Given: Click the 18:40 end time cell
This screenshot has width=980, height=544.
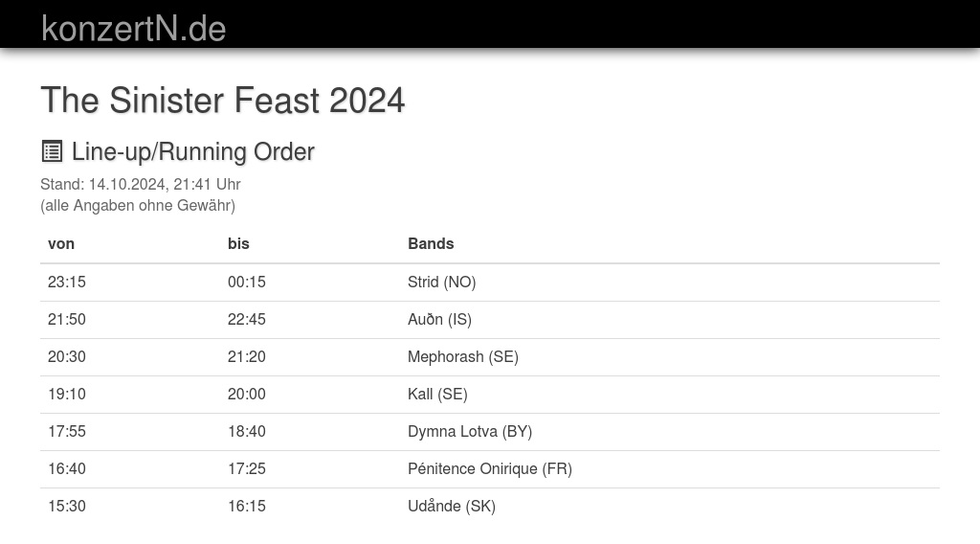Looking at the screenshot, I should 247,431.
